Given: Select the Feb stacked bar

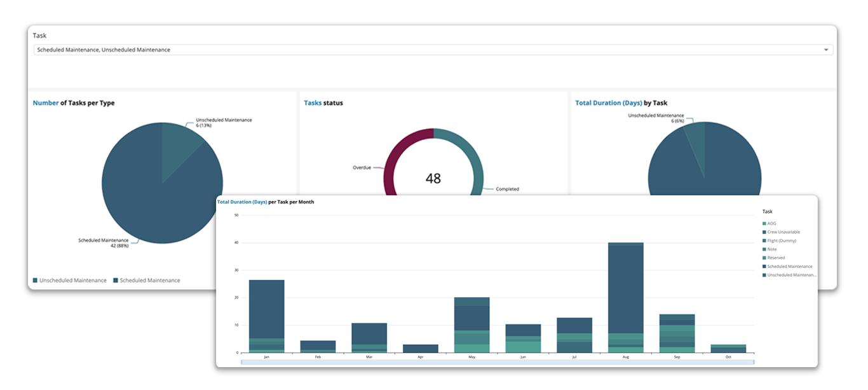Looking at the screenshot, I should [318, 346].
